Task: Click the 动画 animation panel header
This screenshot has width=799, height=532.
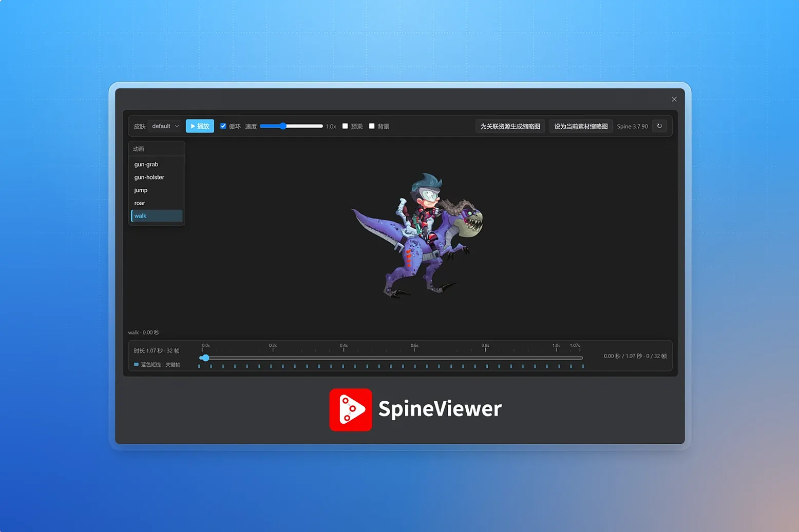Action: coord(157,149)
